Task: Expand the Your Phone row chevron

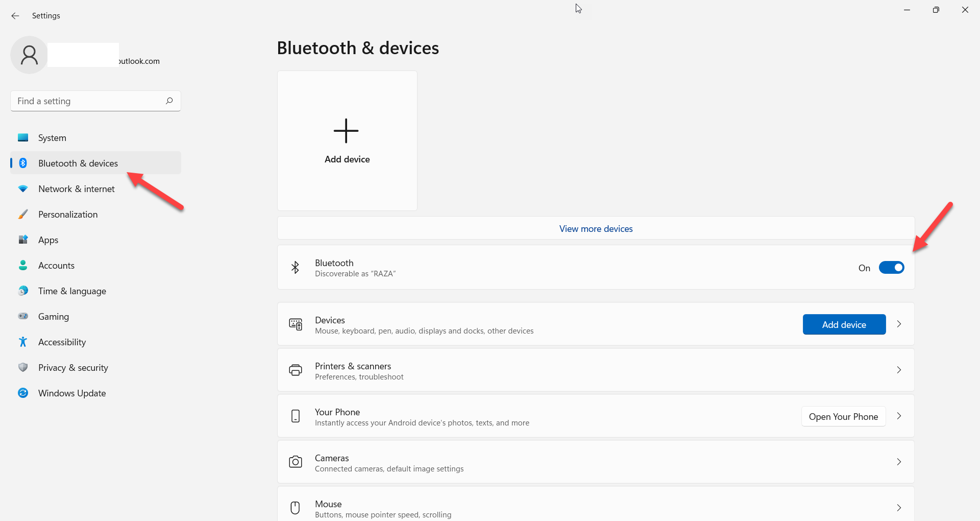Action: [899, 416]
